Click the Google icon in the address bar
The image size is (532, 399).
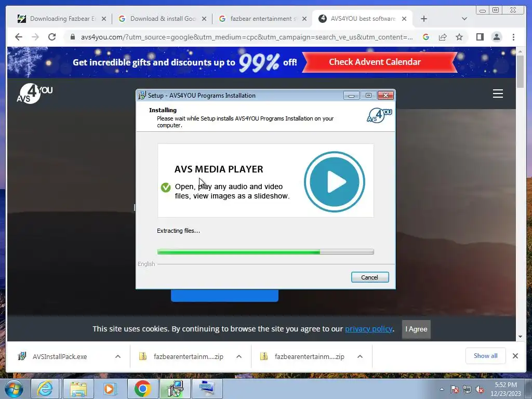tap(426, 37)
